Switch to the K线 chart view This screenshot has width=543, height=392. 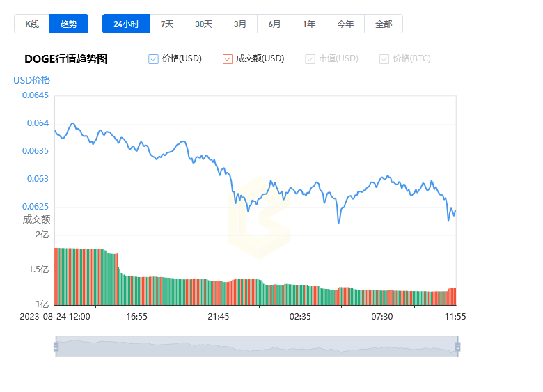point(32,24)
